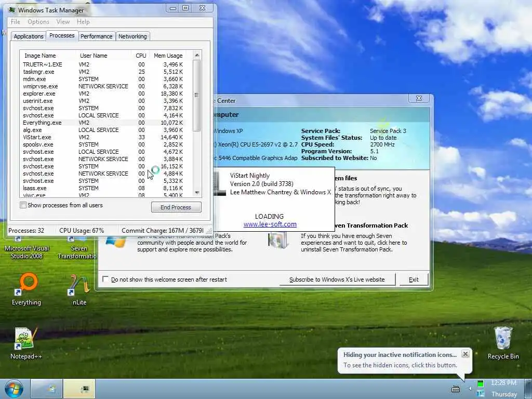Click the on-screen keyboard tray icon

pyautogui.click(x=456, y=389)
